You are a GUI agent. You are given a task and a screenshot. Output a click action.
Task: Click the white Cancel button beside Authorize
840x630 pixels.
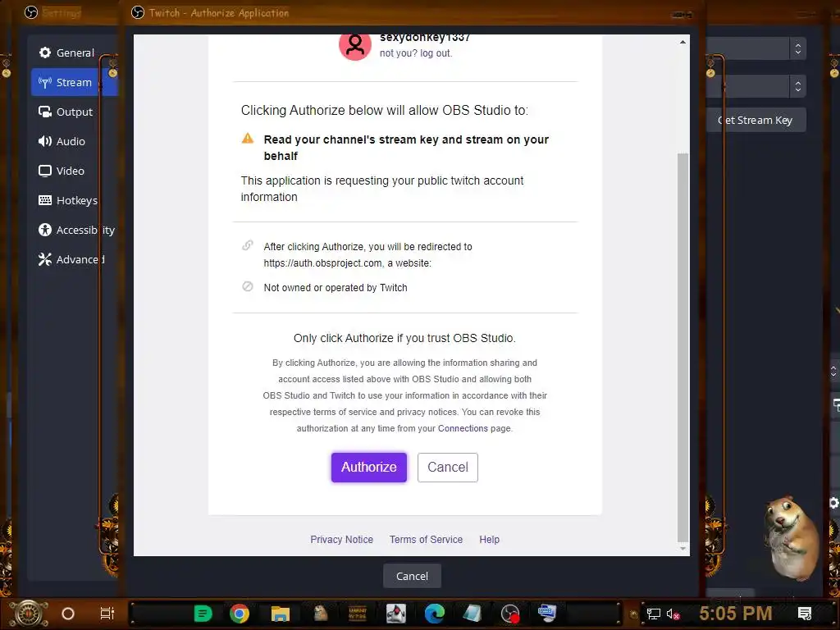[447, 467]
